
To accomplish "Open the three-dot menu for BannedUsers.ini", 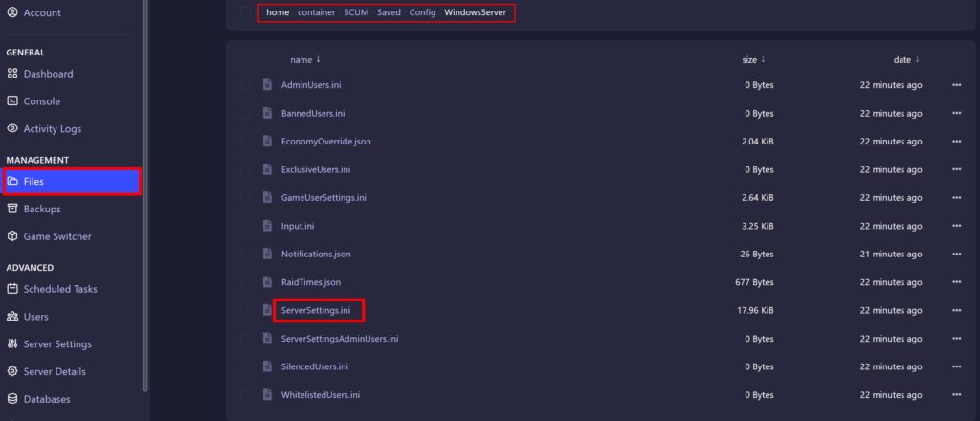I will click(x=956, y=114).
